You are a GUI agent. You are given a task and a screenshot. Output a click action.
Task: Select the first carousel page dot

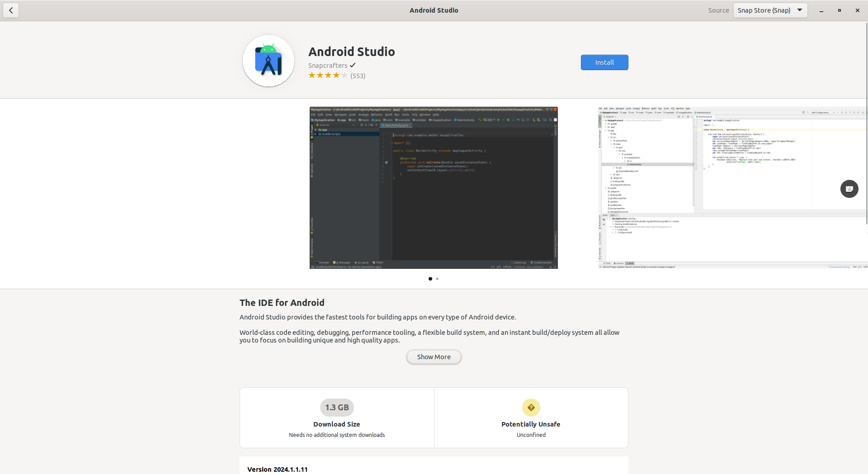[x=430, y=279]
